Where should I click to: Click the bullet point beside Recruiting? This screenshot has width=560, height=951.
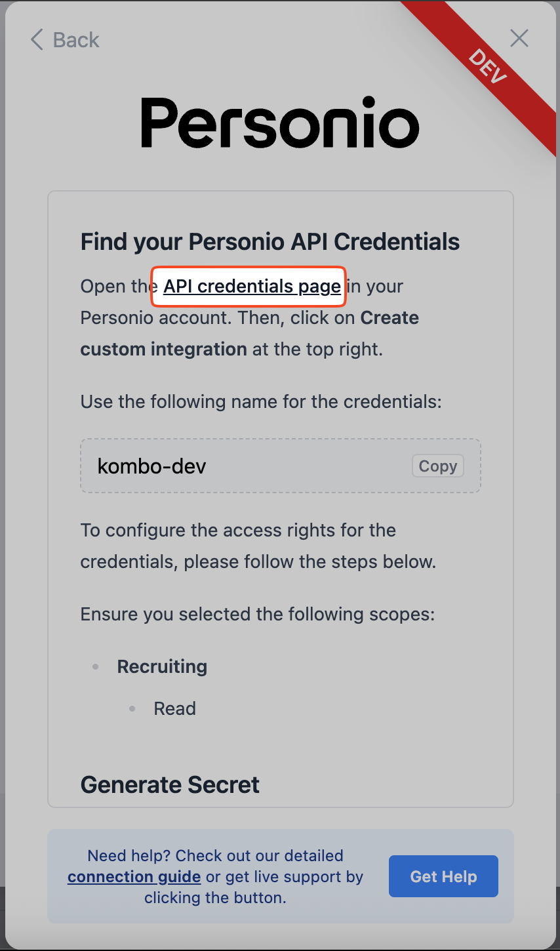96,666
